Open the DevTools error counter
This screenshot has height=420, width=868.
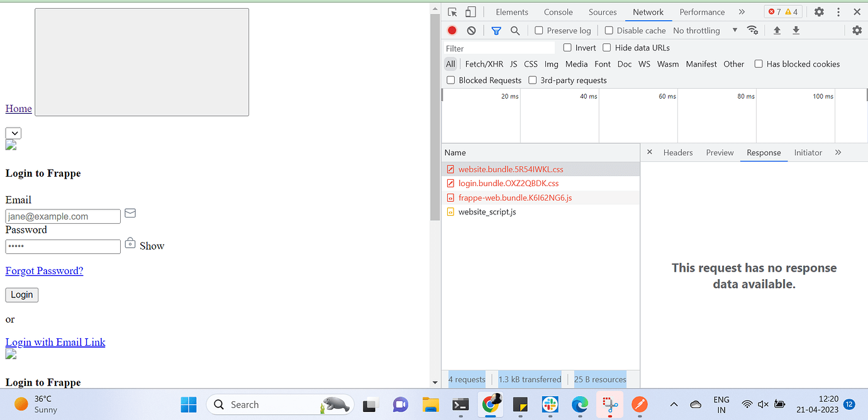[783, 11]
